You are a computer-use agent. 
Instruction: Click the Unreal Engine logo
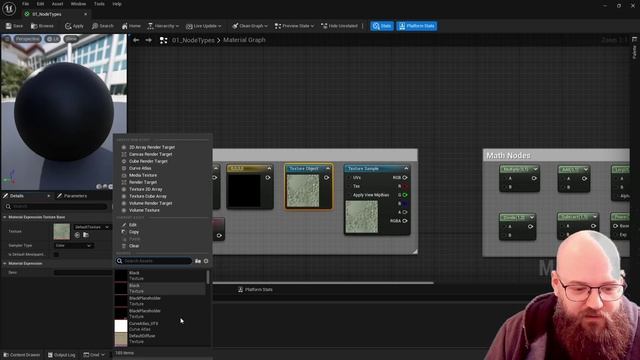[x=9, y=9]
